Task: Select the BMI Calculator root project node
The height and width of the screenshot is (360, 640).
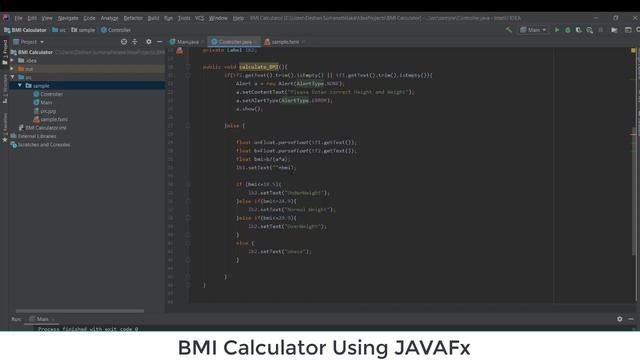Action: pos(32,52)
